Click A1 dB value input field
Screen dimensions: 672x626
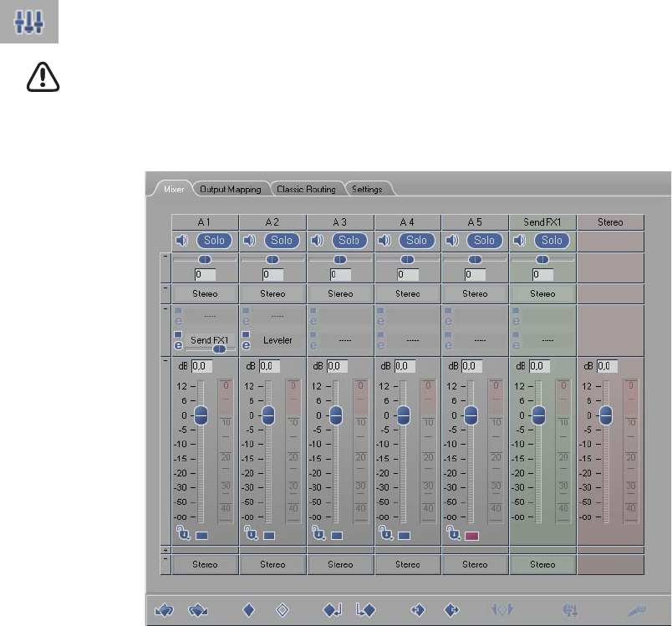point(202,366)
